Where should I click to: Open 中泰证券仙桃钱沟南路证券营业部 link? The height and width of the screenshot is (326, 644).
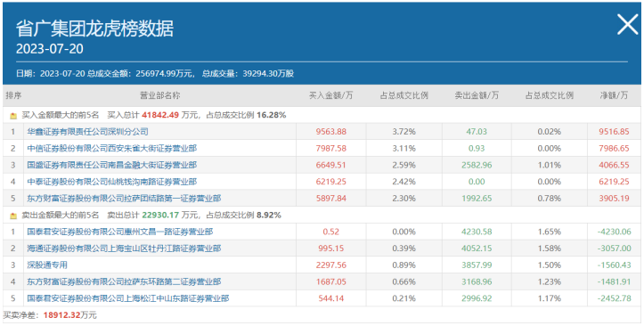[x=111, y=182]
